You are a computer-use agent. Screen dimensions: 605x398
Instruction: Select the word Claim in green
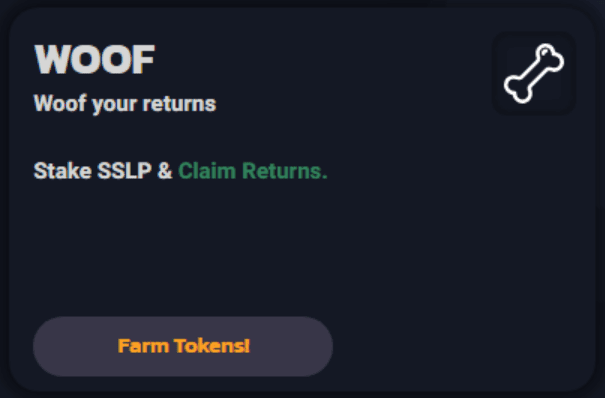click(207, 171)
